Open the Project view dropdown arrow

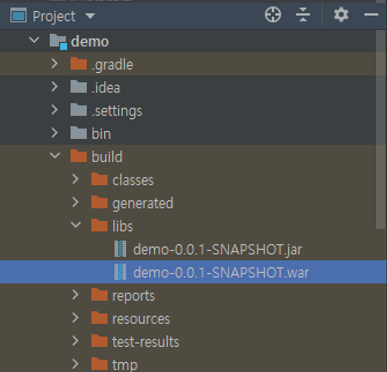click(90, 16)
